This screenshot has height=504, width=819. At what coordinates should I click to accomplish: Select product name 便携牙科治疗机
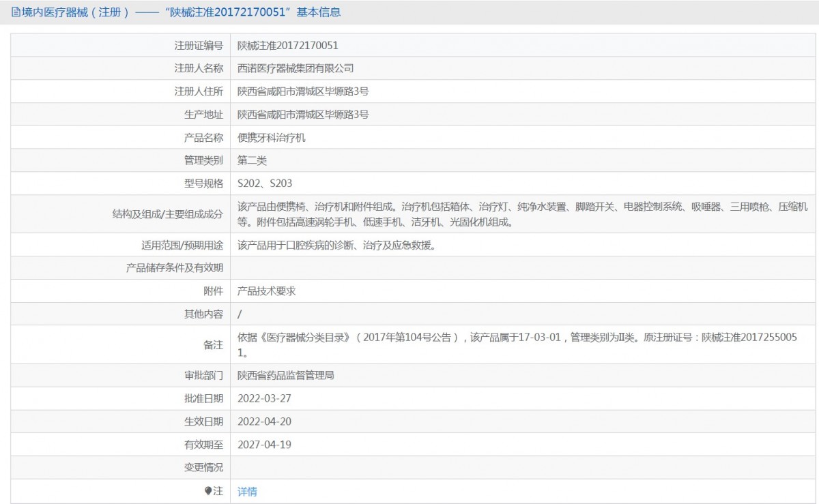pos(272,138)
